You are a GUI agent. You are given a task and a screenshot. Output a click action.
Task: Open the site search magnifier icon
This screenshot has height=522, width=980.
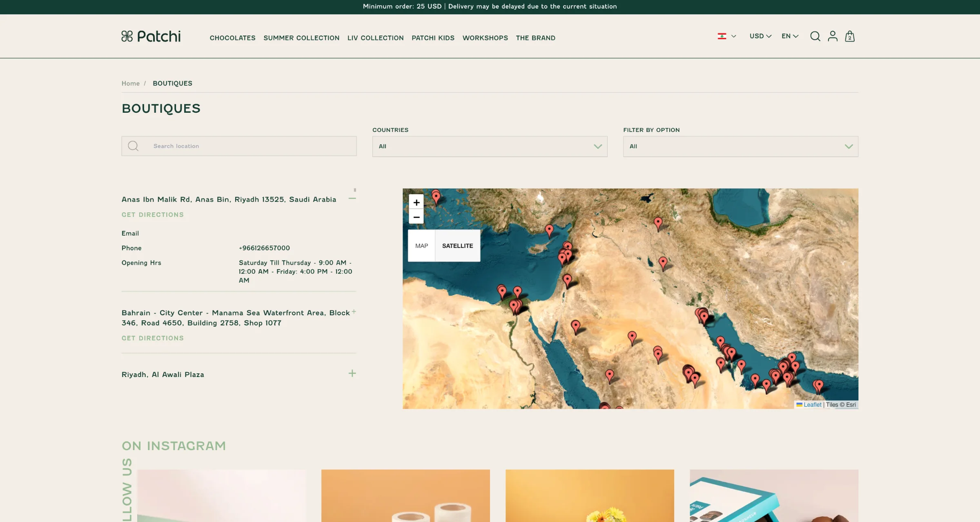pos(815,36)
